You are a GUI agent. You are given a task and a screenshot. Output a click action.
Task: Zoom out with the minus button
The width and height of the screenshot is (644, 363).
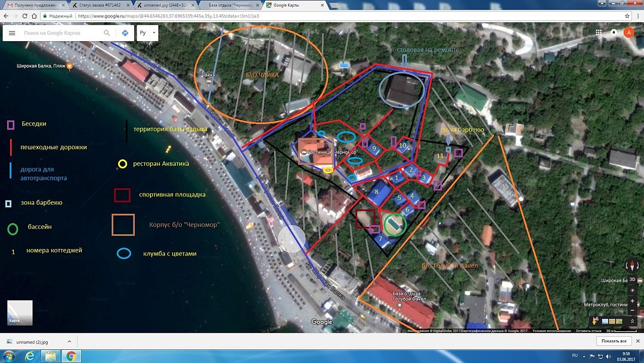(x=632, y=310)
